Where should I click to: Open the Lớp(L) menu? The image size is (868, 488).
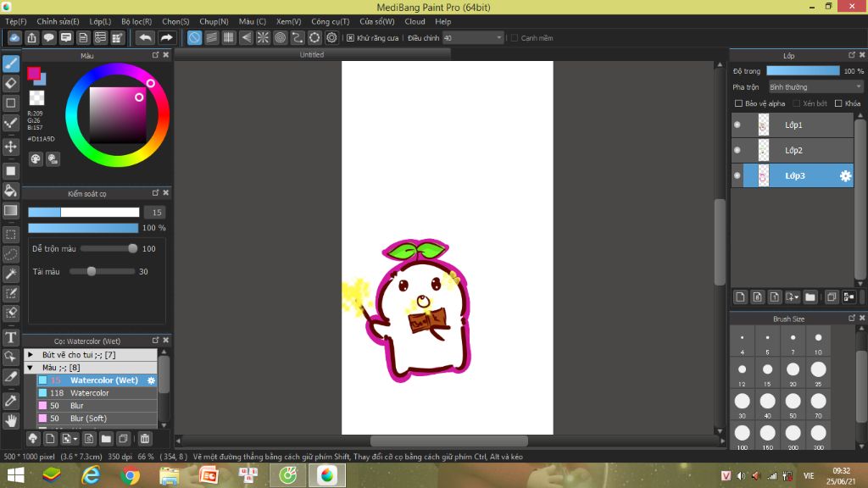tap(100, 21)
